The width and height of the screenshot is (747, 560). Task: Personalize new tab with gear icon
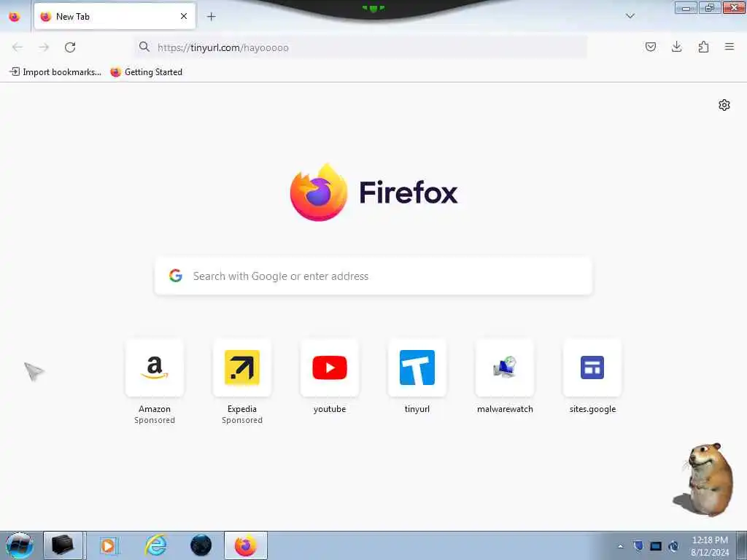(724, 105)
